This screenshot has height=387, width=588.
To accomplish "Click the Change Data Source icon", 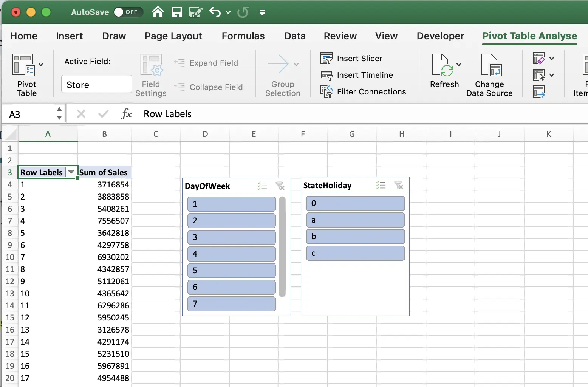I will (x=490, y=65).
